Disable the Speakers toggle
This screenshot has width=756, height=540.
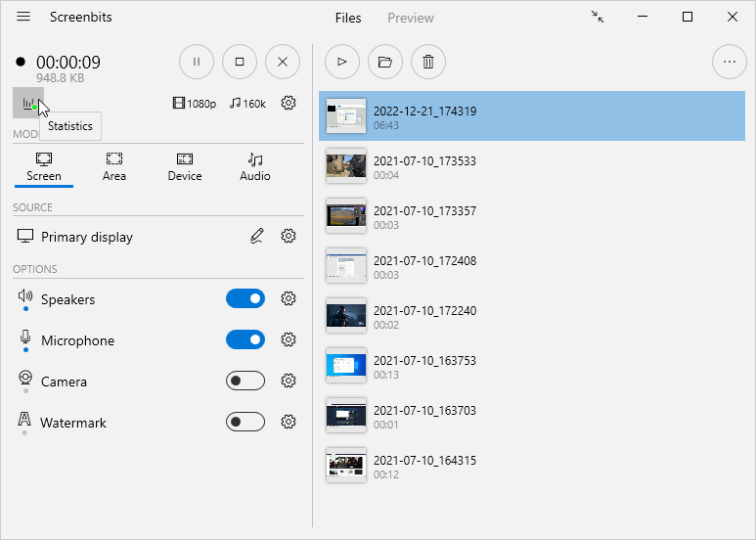coord(245,298)
